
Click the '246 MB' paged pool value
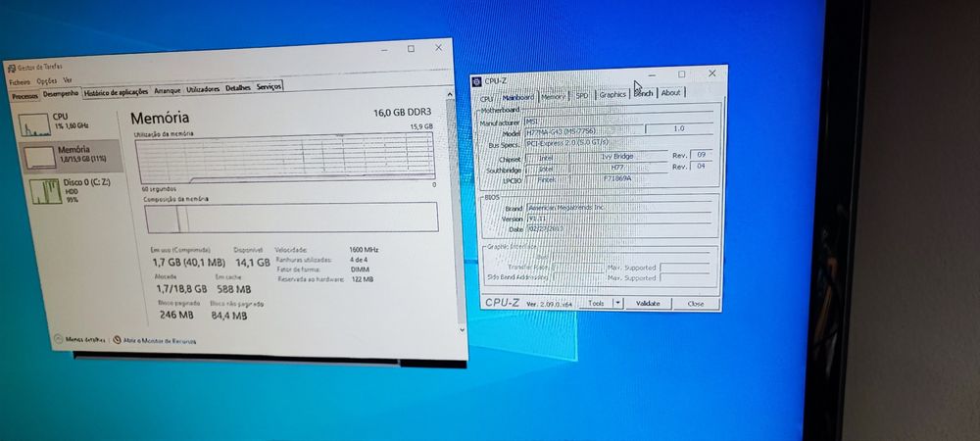coord(176,316)
